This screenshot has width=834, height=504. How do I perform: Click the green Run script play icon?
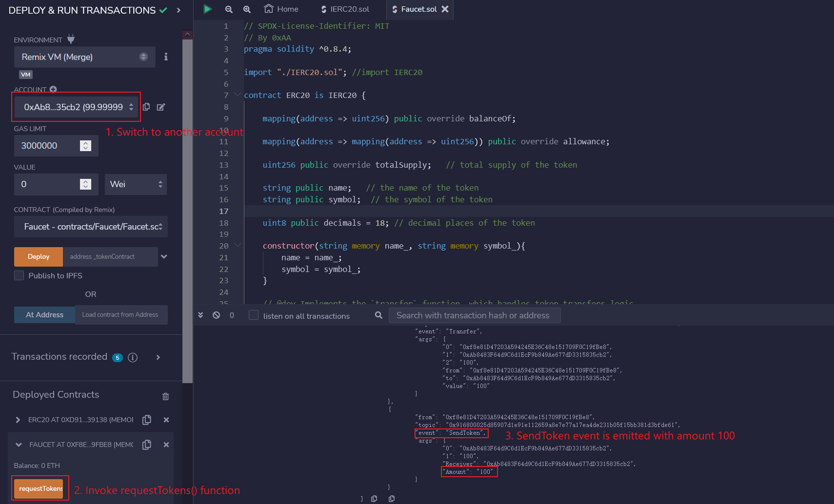(207, 9)
